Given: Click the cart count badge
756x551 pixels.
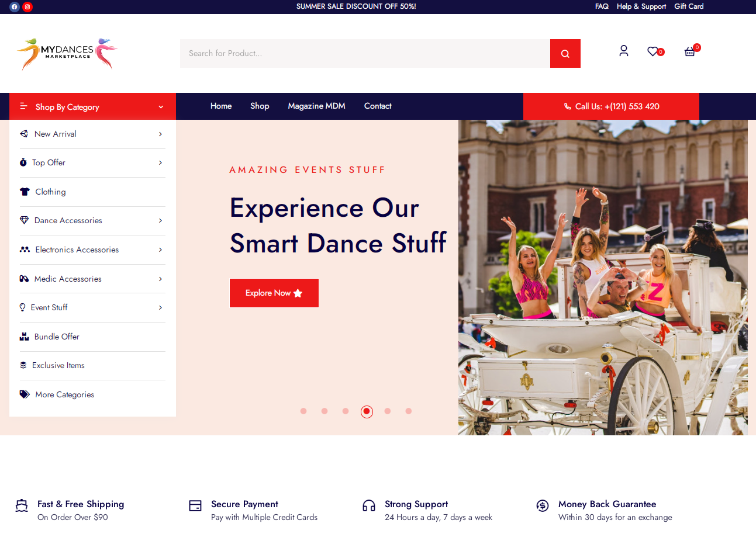Looking at the screenshot, I should (697, 48).
